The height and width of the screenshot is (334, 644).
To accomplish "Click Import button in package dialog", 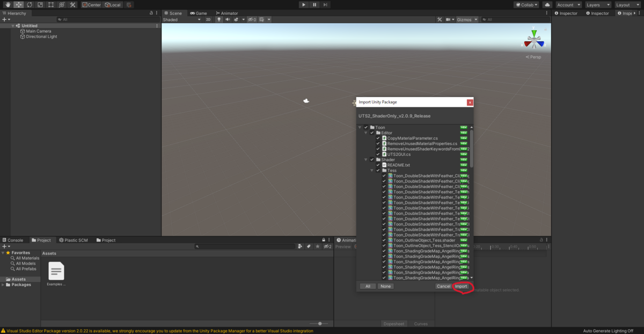I will point(462,286).
